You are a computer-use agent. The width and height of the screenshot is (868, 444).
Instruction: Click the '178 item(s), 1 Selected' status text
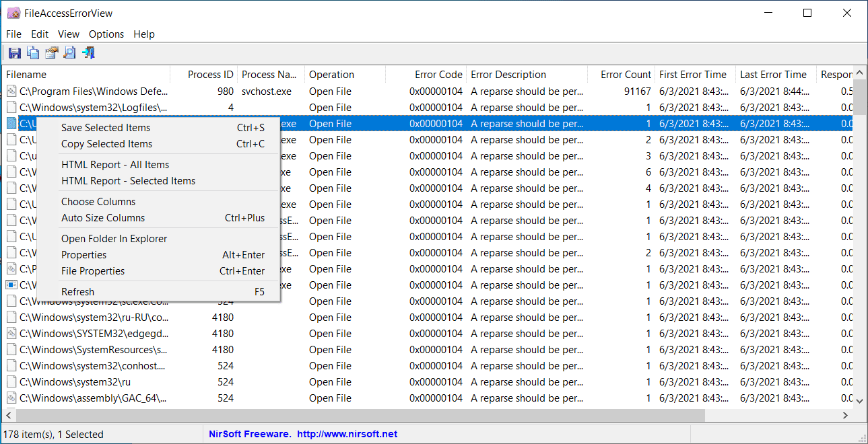click(x=54, y=435)
